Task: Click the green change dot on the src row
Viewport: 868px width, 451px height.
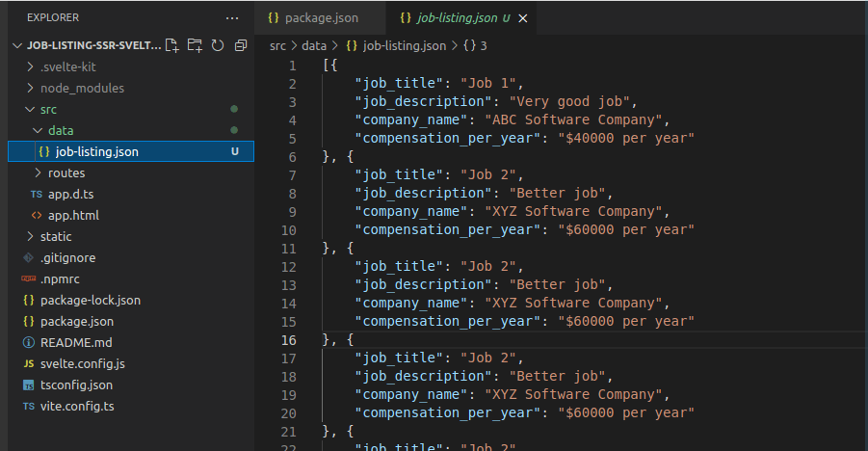Action: coord(234,109)
